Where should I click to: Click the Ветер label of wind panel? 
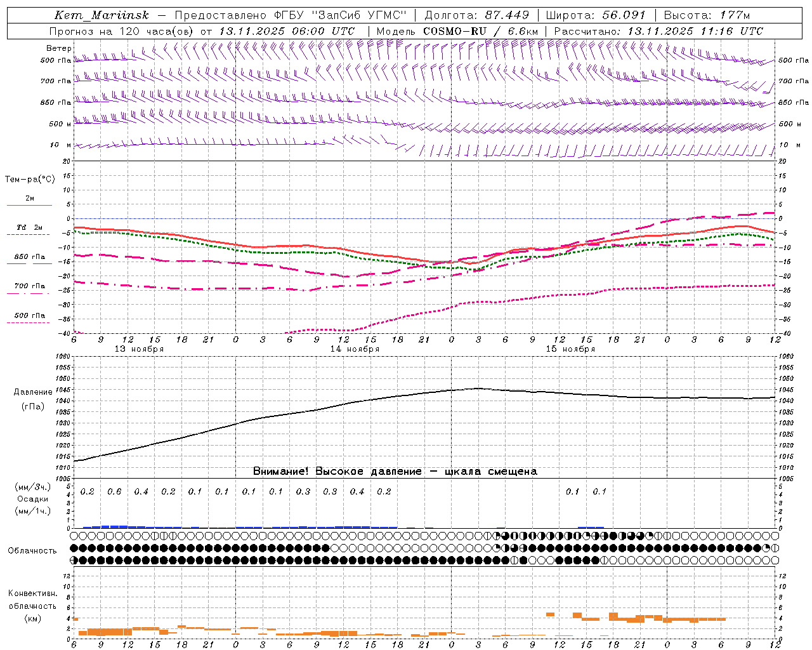point(59,48)
